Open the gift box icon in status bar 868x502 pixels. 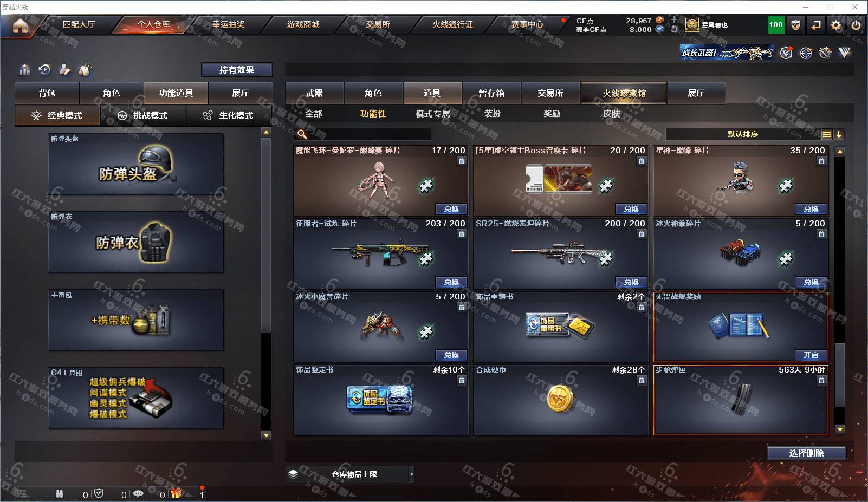click(x=176, y=493)
